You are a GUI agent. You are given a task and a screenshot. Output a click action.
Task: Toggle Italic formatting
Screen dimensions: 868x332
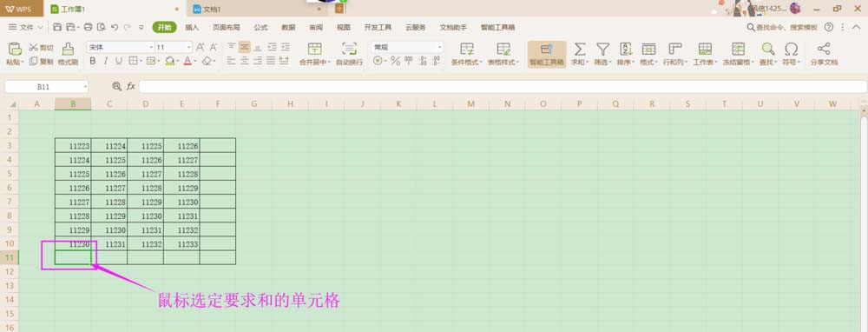(105, 62)
